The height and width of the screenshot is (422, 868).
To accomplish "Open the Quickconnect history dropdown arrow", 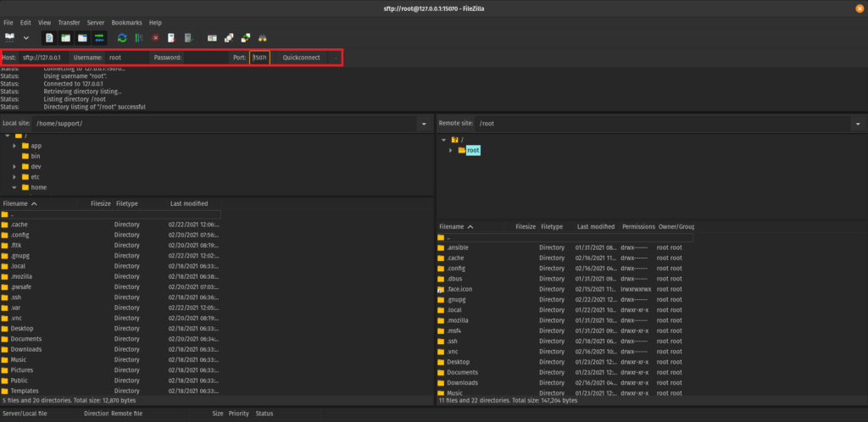I will [336, 58].
